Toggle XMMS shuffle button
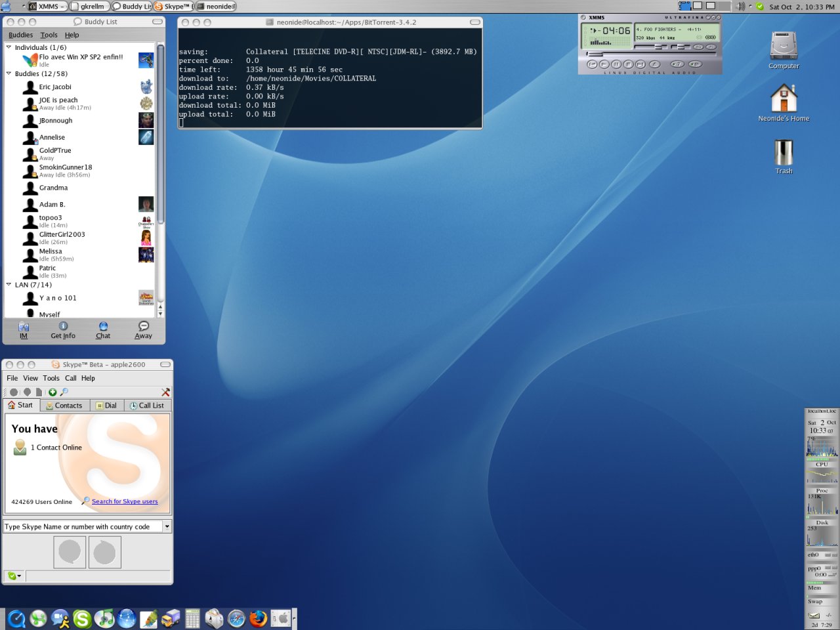840x630 pixels. pyautogui.click(x=677, y=64)
